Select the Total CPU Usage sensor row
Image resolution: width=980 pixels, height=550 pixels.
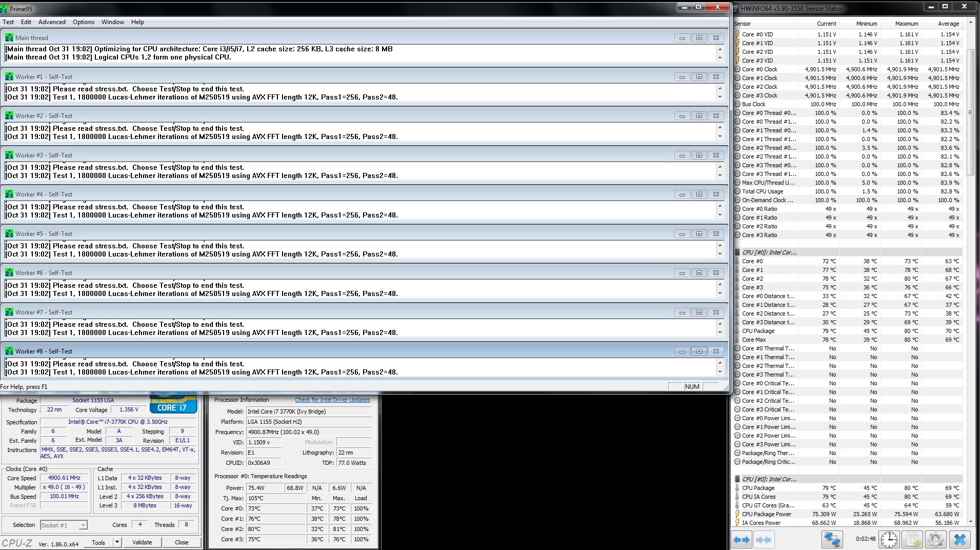(x=848, y=191)
